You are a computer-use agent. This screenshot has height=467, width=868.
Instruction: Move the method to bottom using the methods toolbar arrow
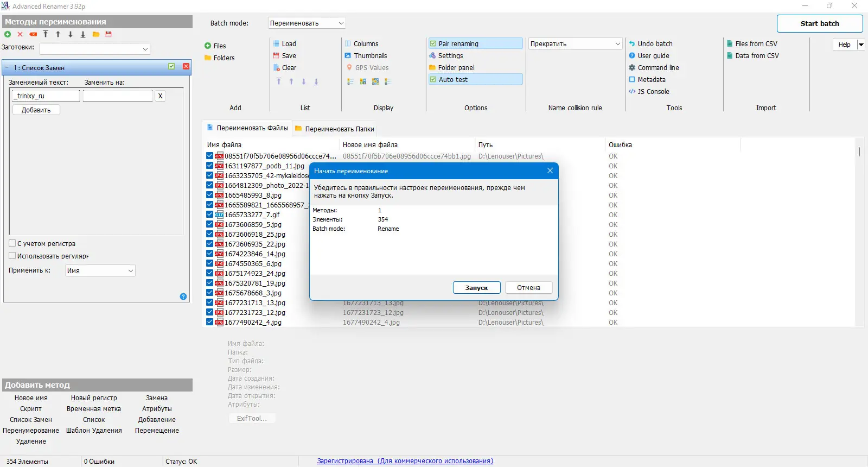(83, 34)
